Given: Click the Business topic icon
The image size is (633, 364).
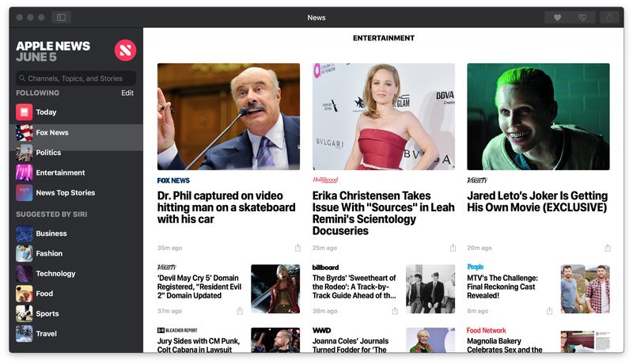Looking at the screenshot, I should tap(25, 233).
